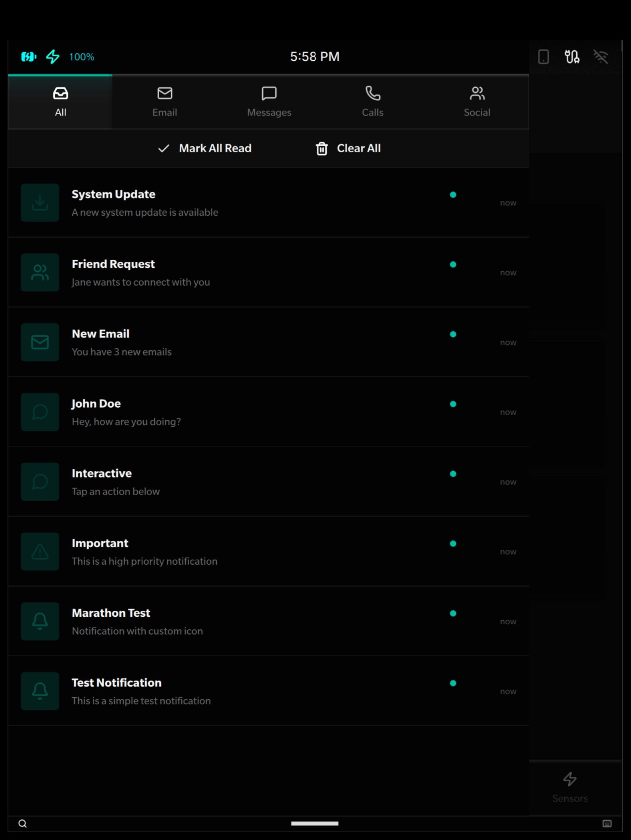631x840 pixels.
Task: Open the Calls tab
Action: tap(373, 102)
